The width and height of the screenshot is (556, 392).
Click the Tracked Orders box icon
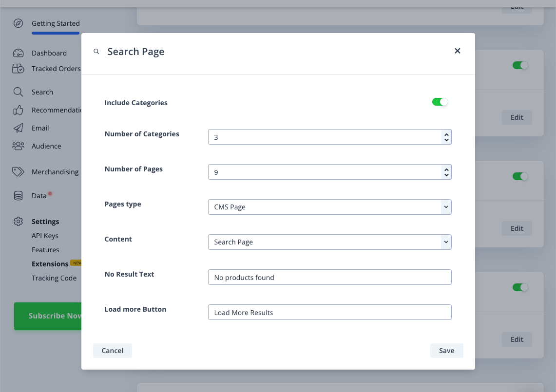(18, 69)
